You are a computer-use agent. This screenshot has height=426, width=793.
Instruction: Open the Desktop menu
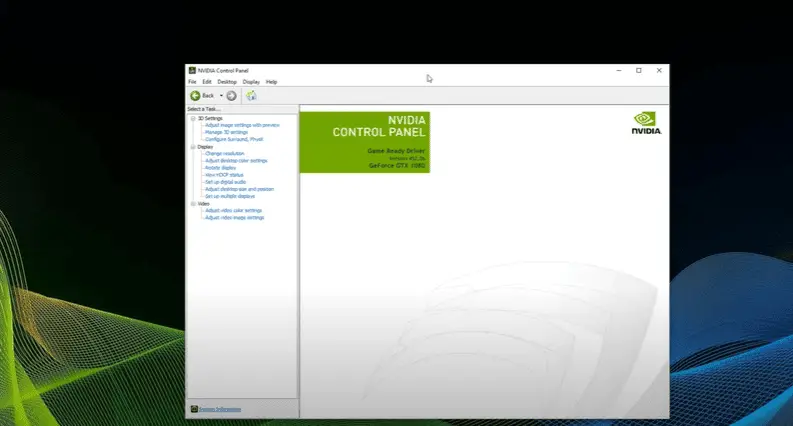pyautogui.click(x=227, y=82)
